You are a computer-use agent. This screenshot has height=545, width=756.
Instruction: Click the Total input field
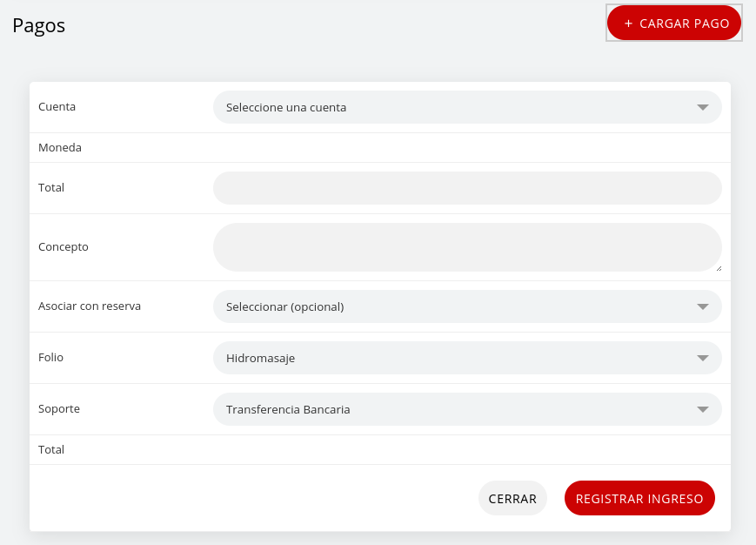point(467,187)
